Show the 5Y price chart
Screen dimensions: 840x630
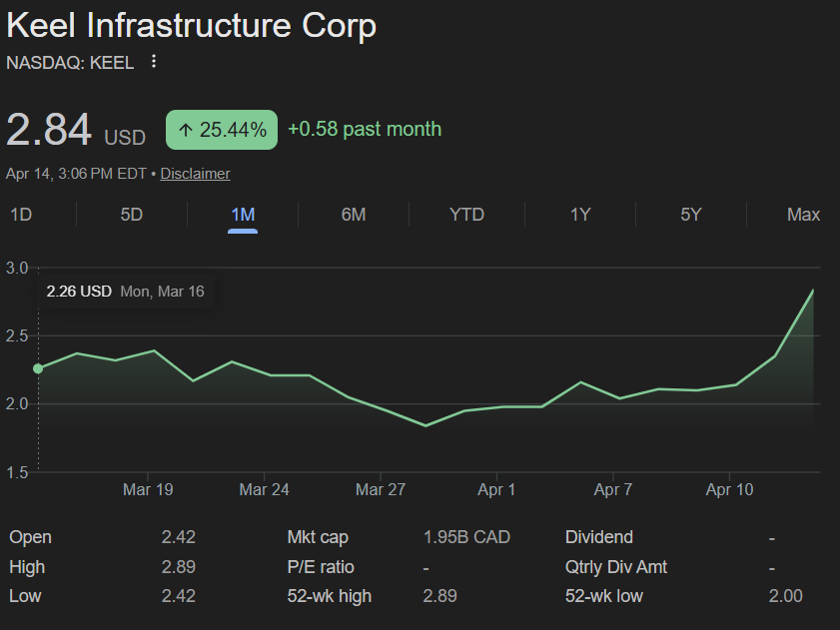(x=691, y=215)
